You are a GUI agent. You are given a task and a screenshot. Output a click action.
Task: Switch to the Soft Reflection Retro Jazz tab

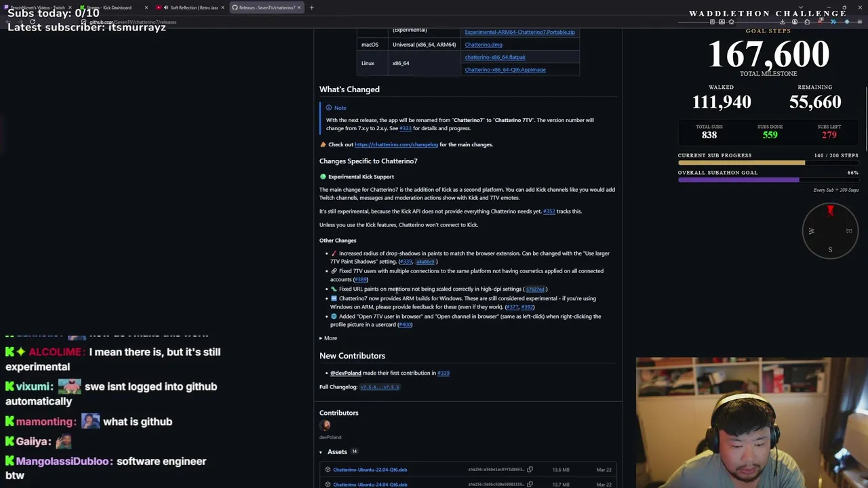[190, 7]
